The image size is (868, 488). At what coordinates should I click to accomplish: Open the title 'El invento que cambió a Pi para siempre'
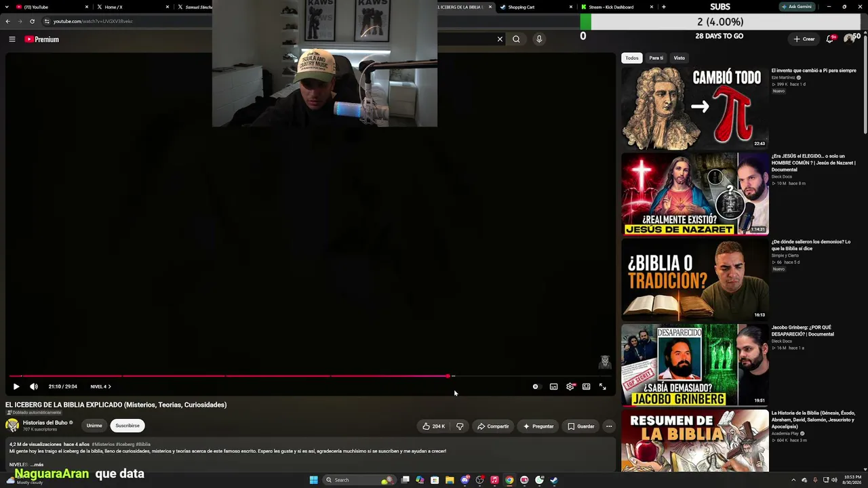click(814, 70)
